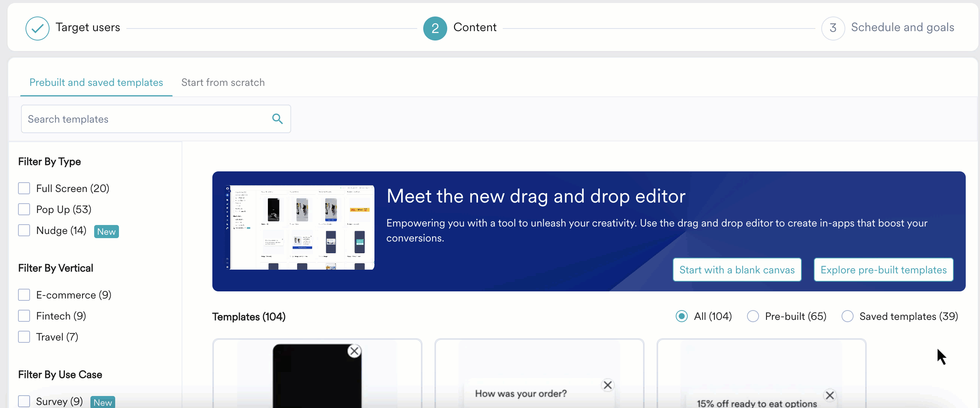The height and width of the screenshot is (408, 980).
Task: Enable the Full Screen type filter
Action: tap(24, 188)
